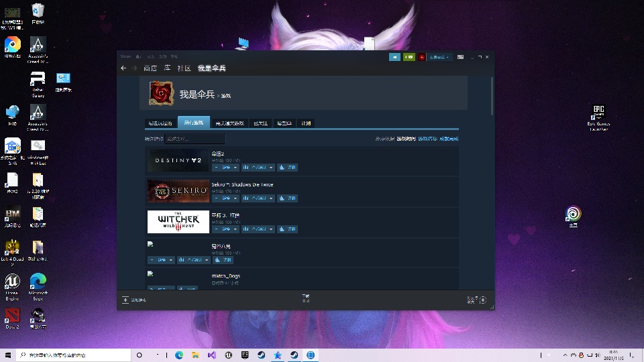Click the small red avatar in Steam title bar
Image resolution: width=644 pixels, height=362 pixels.
click(x=422, y=57)
